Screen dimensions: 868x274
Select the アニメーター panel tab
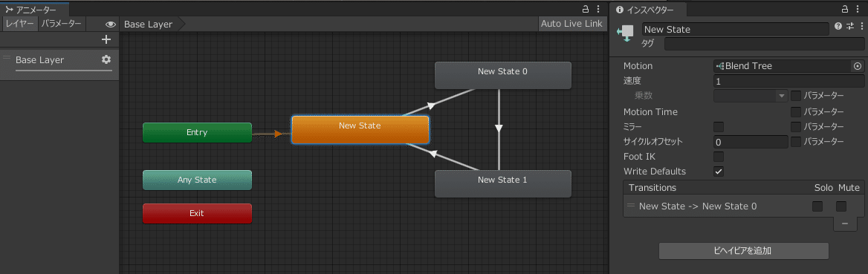point(34,10)
